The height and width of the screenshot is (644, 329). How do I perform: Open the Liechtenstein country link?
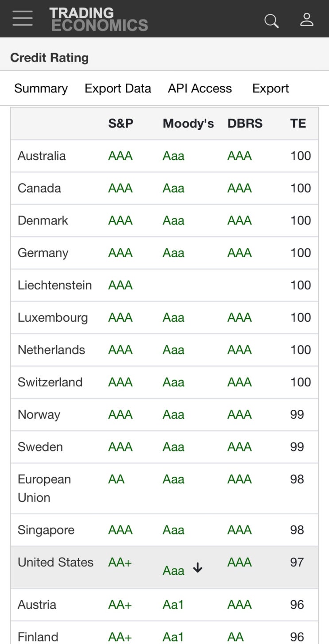[x=54, y=285]
